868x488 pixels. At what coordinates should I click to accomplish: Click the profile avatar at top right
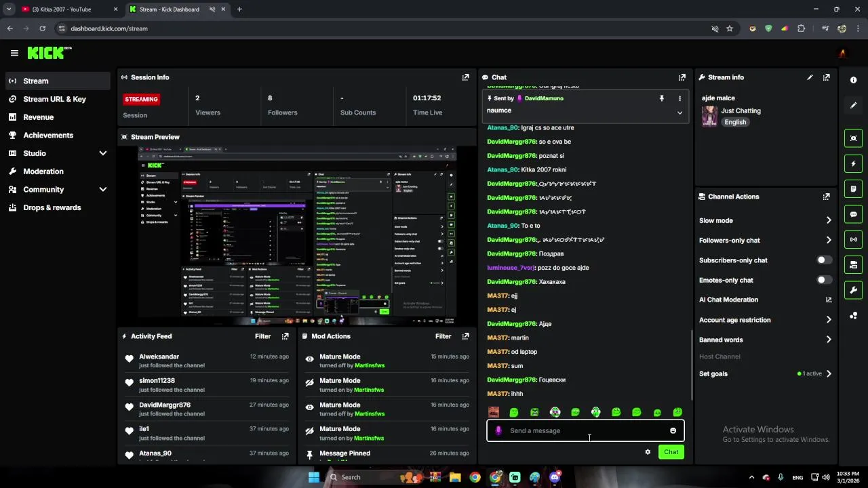[843, 53]
